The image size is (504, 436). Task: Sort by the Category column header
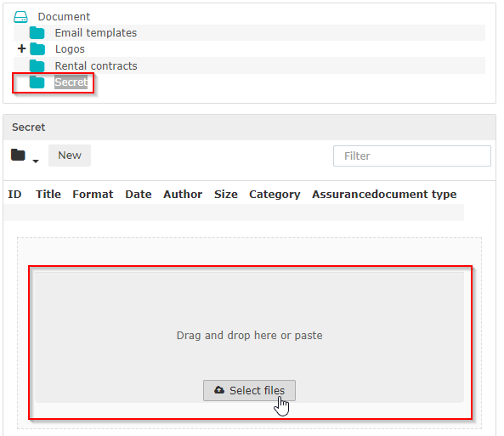[275, 195]
